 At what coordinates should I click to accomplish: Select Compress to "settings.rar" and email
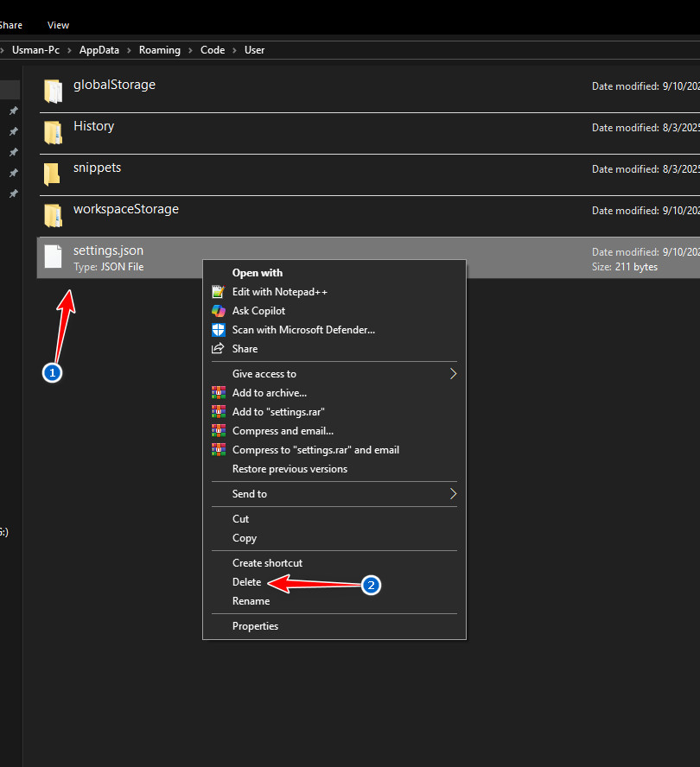[x=315, y=450]
